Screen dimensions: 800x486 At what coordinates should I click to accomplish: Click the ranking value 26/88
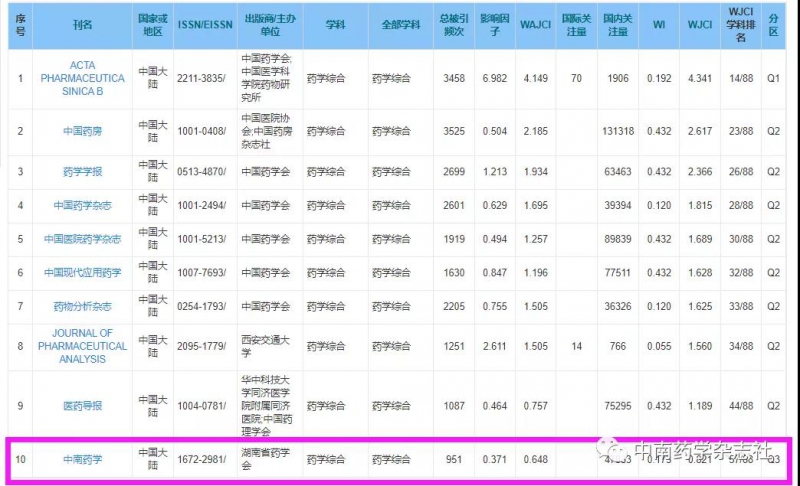tap(741, 171)
